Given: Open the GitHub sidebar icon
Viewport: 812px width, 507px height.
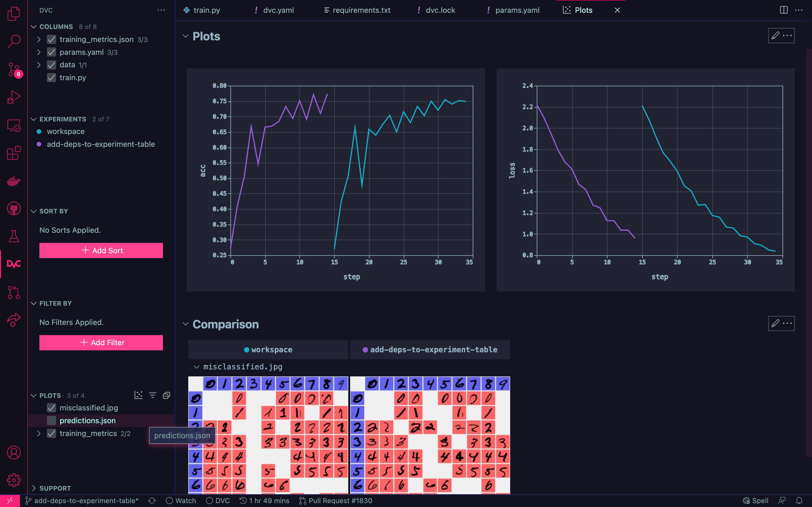Looking at the screenshot, I should pos(14,209).
